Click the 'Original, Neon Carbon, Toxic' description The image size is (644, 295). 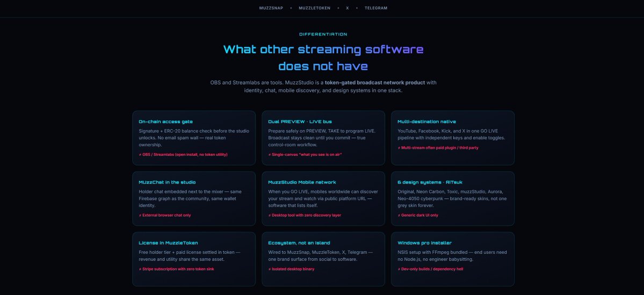[x=452, y=198]
